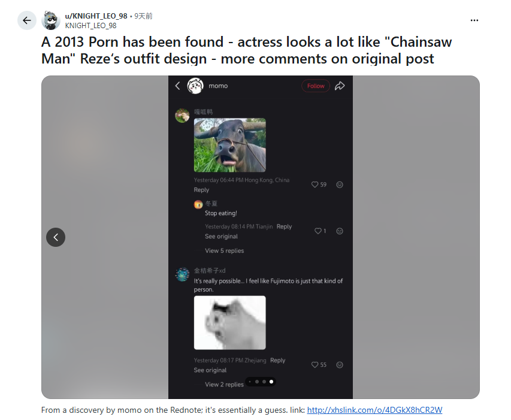
Task: Click the back chevron in momo header
Action: point(177,86)
